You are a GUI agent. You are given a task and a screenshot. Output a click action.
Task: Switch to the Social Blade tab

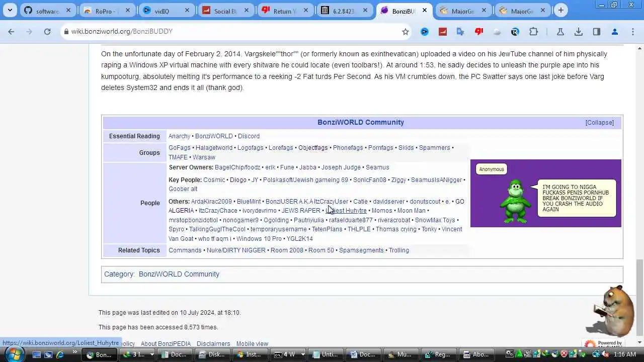click(226, 11)
